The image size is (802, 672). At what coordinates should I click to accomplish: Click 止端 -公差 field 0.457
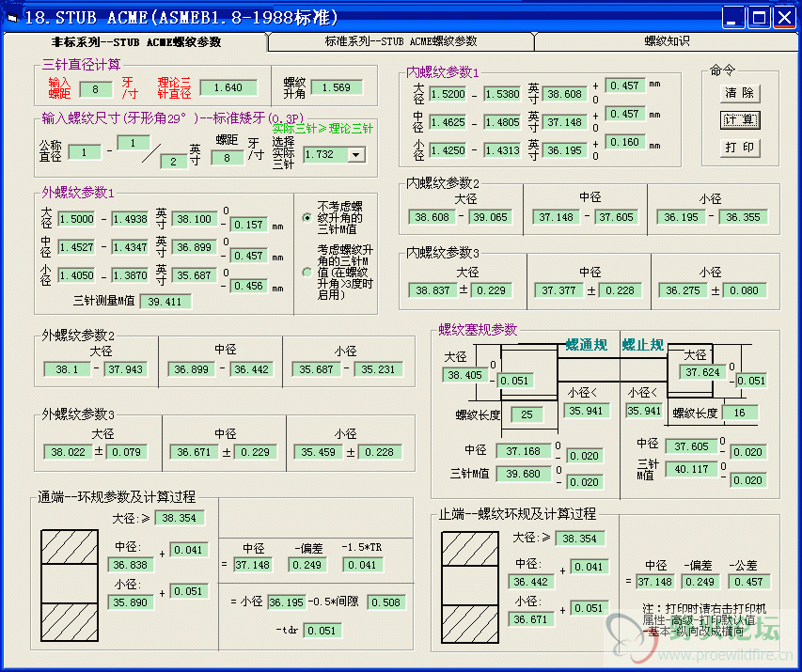coord(748,582)
